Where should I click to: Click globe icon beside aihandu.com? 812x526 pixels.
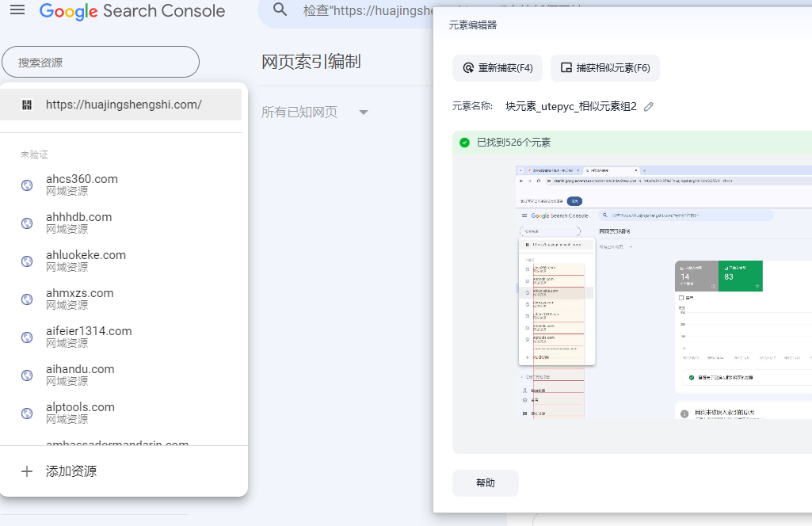click(x=27, y=375)
